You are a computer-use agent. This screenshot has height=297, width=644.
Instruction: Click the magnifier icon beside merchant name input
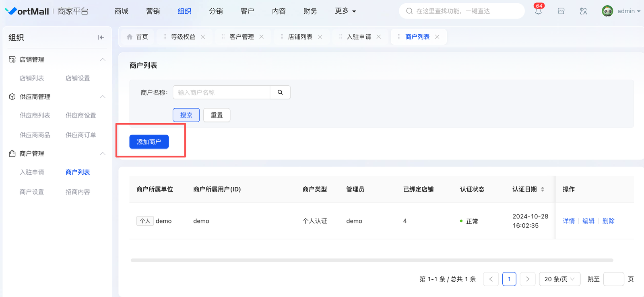pos(280,92)
